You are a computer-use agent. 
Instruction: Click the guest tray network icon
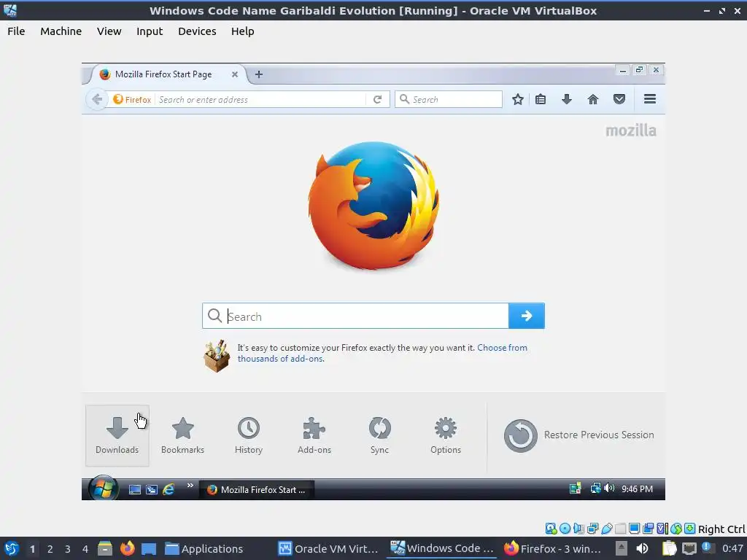(595, 488)
